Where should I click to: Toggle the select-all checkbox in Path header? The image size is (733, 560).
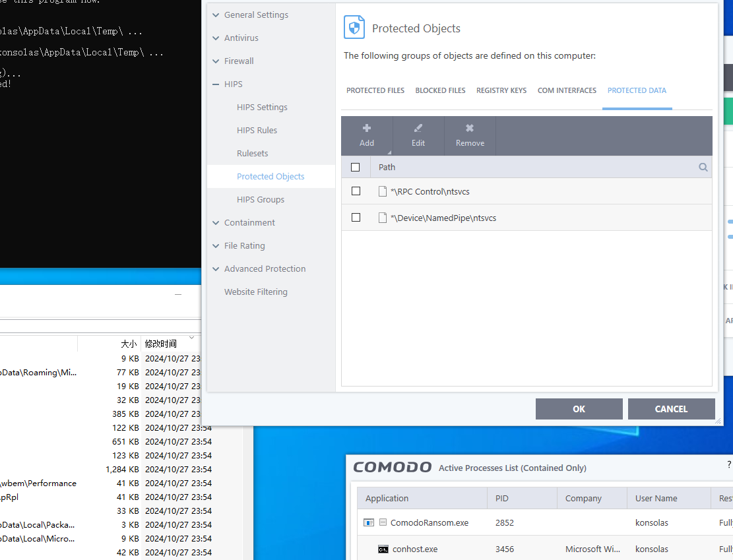(x=355, y=167)
